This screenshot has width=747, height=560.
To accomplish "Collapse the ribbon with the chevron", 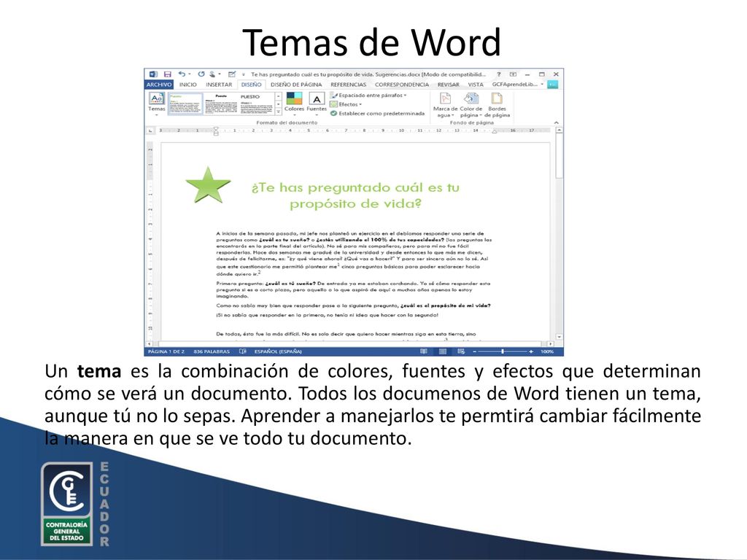I will pos(556,122).
